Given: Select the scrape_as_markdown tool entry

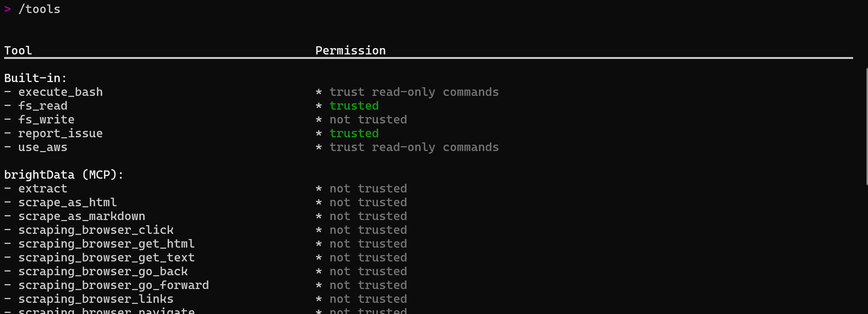Looking at the screenshot, I should point(82,216).
